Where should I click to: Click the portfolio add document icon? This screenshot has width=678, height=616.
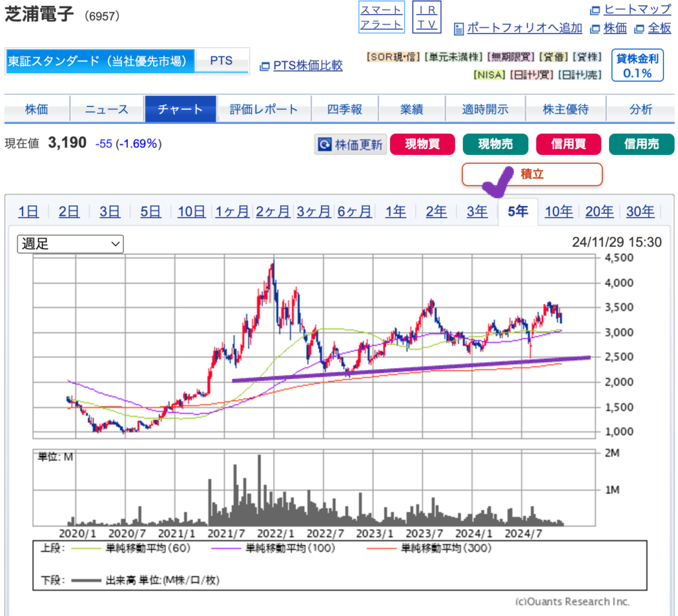click(459, 29)
